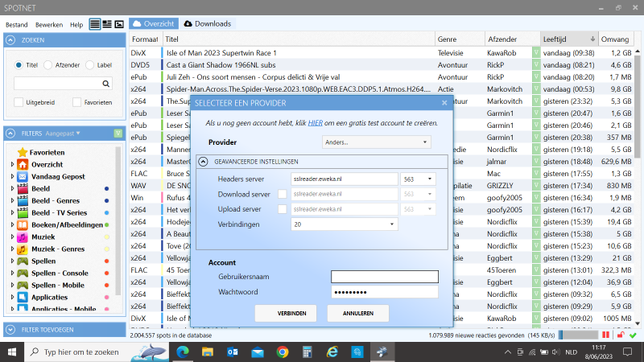
Task: Tick the Download server checkbox
Action: [x=282, y=193]
